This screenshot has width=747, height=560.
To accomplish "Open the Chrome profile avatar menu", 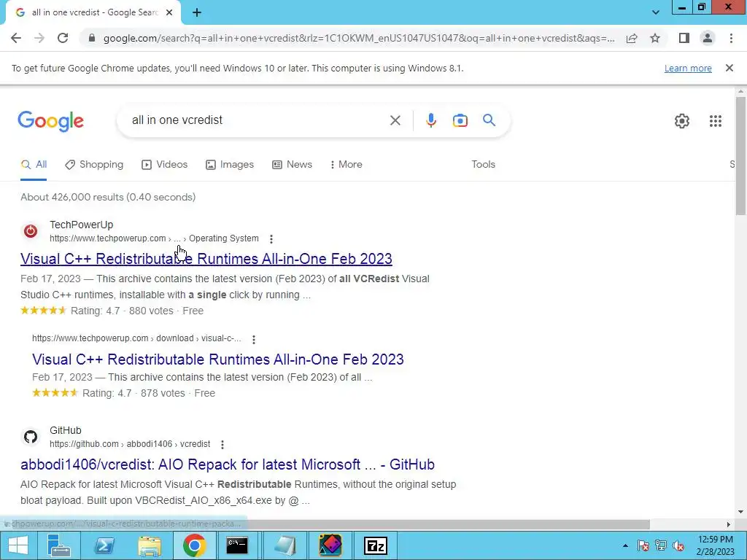I will pyautogui.click(x=708, y=38).
